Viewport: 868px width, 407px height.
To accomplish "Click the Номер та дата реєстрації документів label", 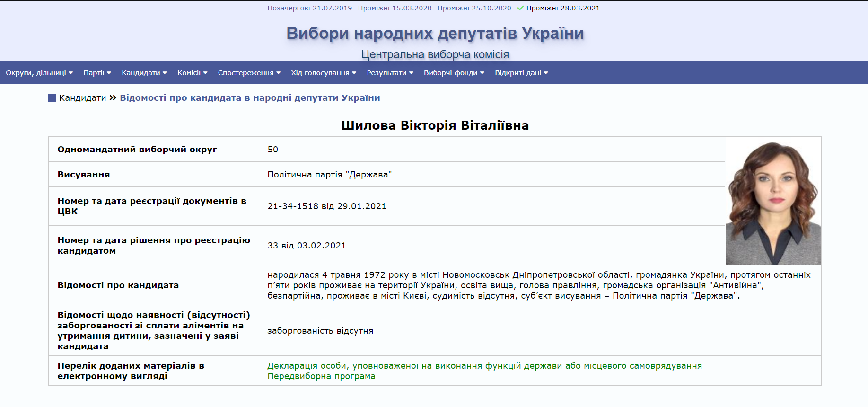I will tap(152, 206).
